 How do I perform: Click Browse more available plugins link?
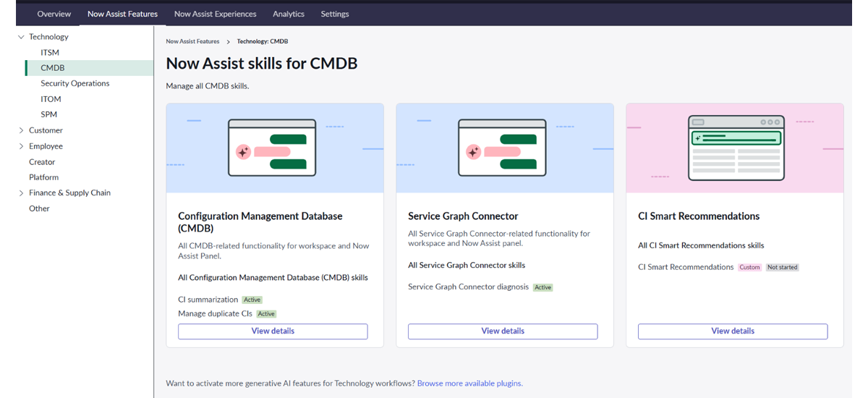[469, 384]
